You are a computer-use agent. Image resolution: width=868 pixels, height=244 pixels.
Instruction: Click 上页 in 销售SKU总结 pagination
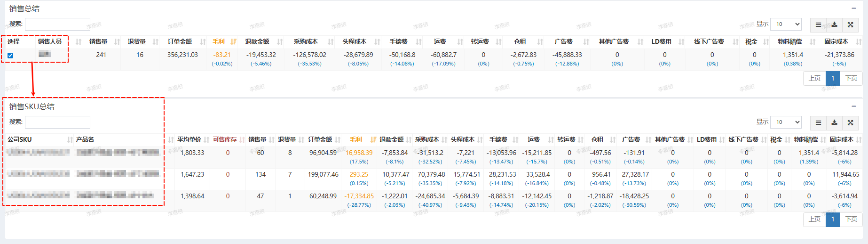coord(814,219)
